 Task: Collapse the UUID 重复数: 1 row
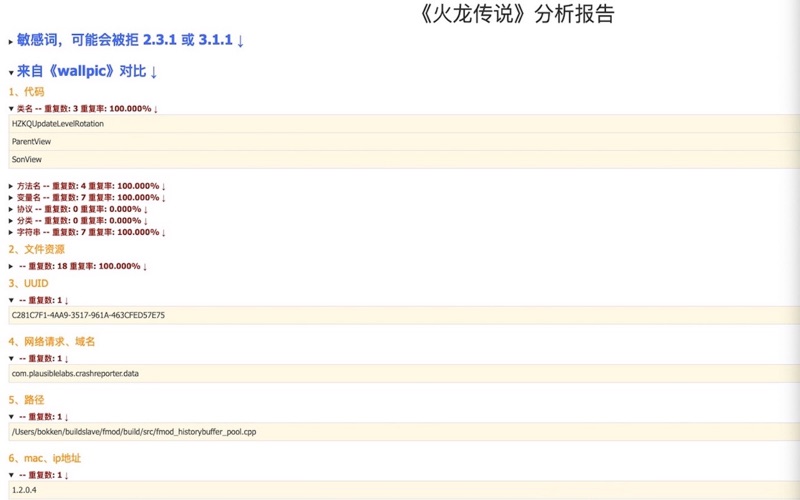(38, 301)
